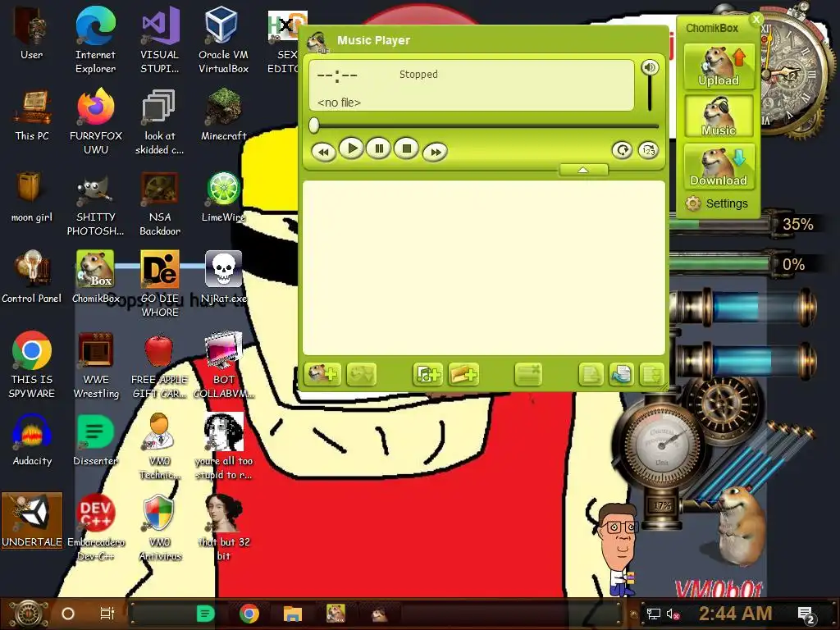Pause the Music Player track
The height and width of the screenshot is (630, 840).
click(x=379, y=149)
